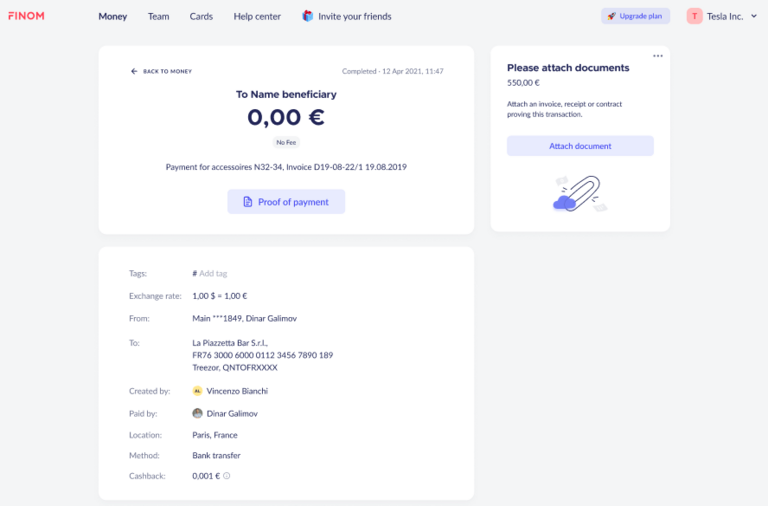Open the Help center
This screenshot has width=768, height=506.
click(x=257, y=16)
